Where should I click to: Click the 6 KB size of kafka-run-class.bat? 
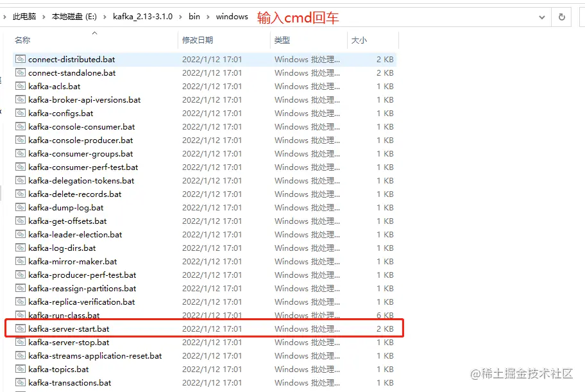click(x=385, y=316)
